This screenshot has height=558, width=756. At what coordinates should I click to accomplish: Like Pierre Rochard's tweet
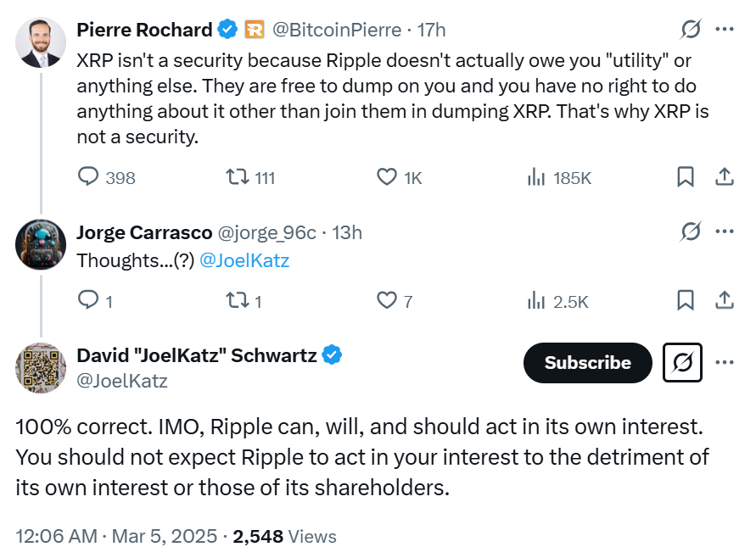[x=386, y=177]
